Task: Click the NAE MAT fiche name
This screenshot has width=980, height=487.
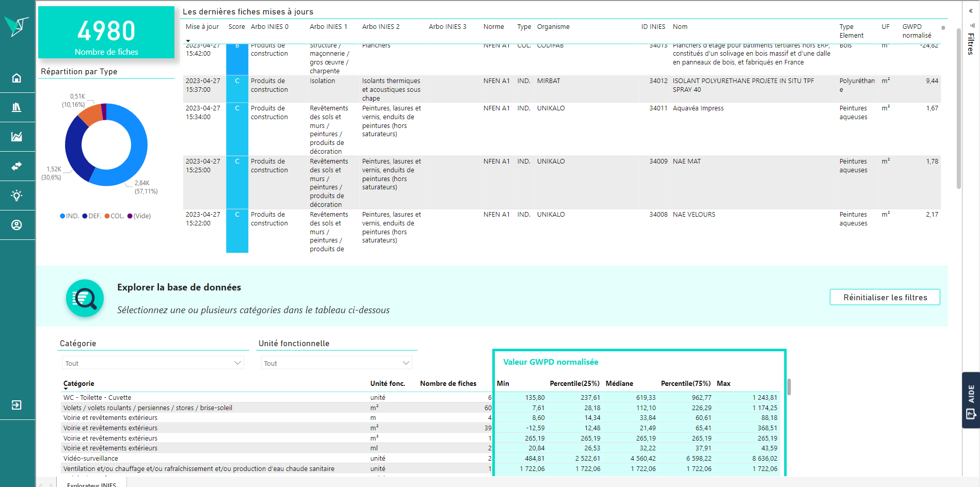Action: click(x=686, y=161)
